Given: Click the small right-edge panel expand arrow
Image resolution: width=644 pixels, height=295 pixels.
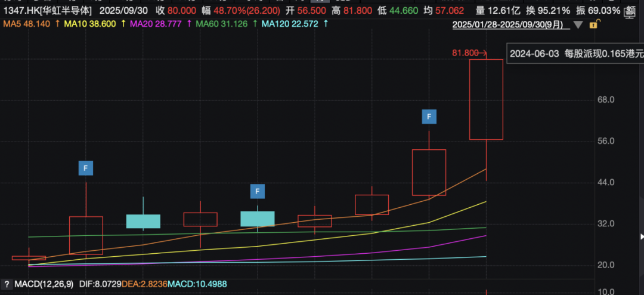Looking at the screenshot, I should [x=641, y=236].
